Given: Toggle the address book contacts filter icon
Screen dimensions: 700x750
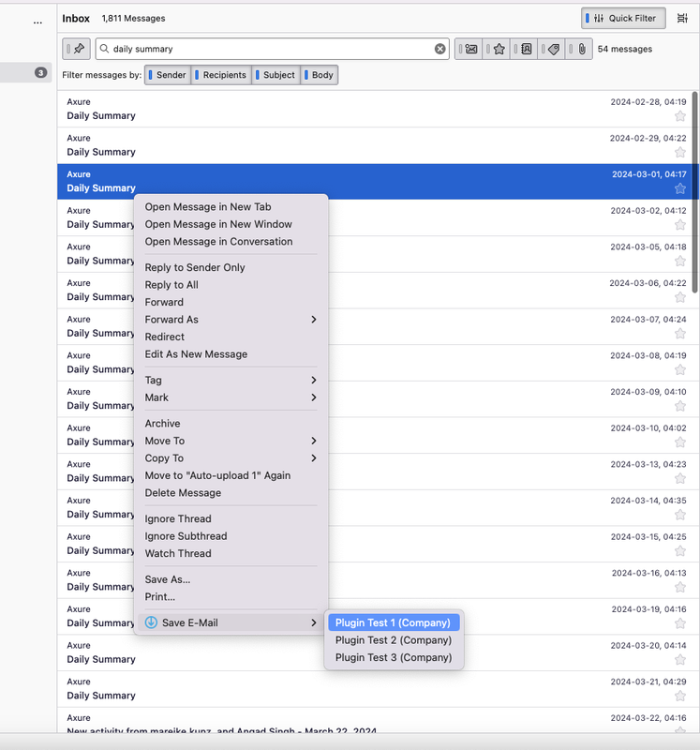Looking at the screenshot, I should click(x=524, y=49).
